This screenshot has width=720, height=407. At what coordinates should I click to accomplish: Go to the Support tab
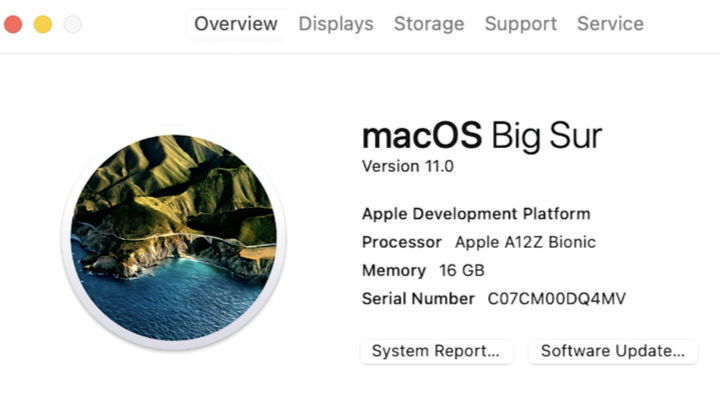[521, 24]
